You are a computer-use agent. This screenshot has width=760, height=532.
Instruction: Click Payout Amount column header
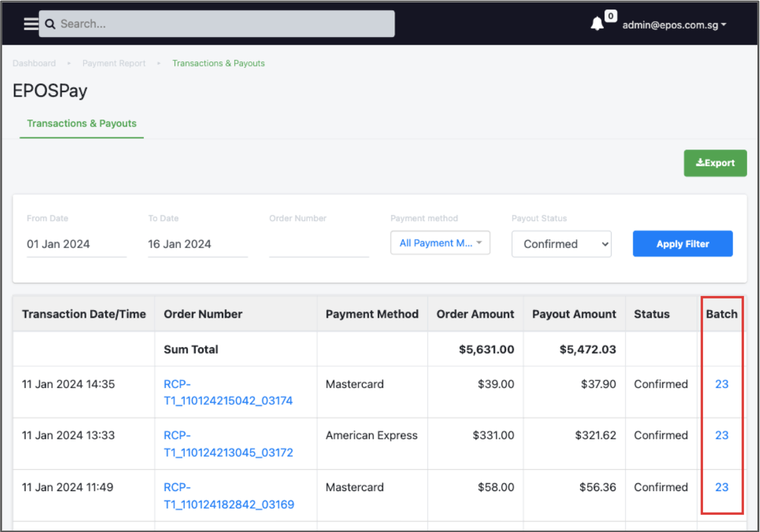point(574,315)
